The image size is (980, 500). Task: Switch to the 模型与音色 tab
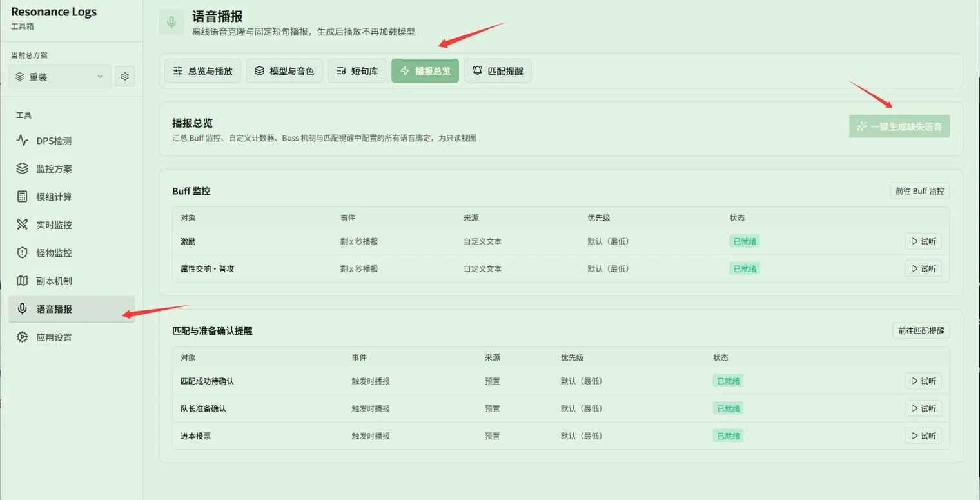tap(284, 71)
